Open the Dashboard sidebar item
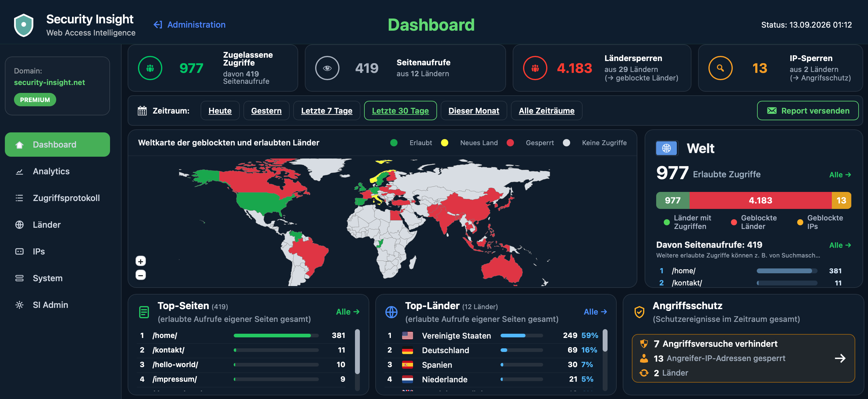The width and height of the screenshot is (868, 399). [57, 145]
